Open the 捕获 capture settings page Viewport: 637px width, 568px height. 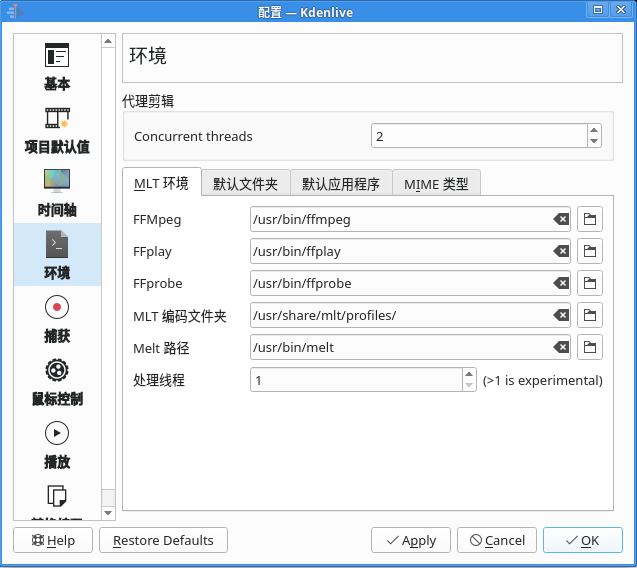pyautogui.click(x=57, y=319)
